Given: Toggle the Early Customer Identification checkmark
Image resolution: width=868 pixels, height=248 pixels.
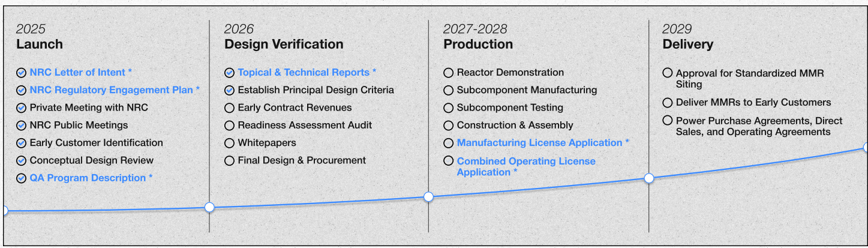Looking at the screenshot, I should pyautogui.click(x=21, y=143).
